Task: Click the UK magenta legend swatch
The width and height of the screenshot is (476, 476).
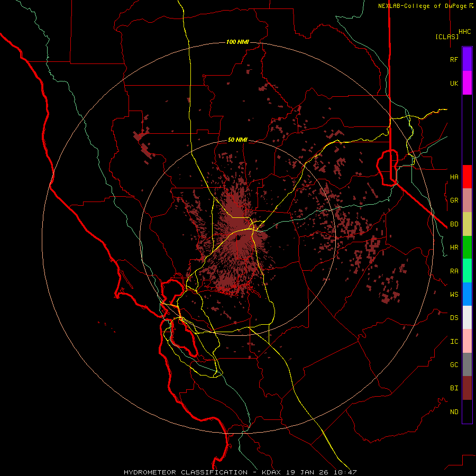Action: 467,83
